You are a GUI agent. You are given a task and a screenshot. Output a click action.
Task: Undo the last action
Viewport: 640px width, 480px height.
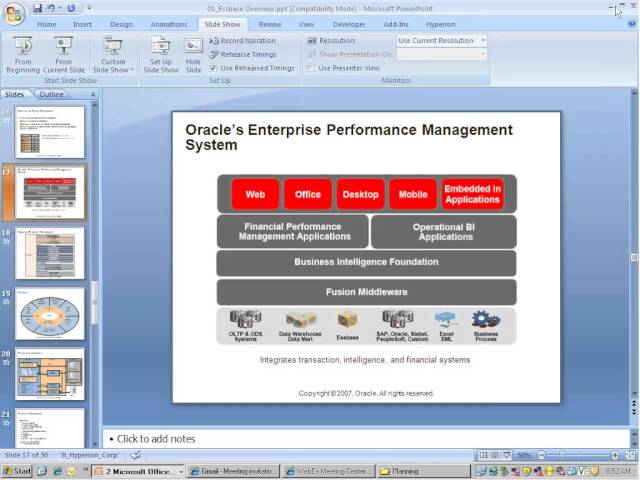pyautogui.click(x=51, y=8)
